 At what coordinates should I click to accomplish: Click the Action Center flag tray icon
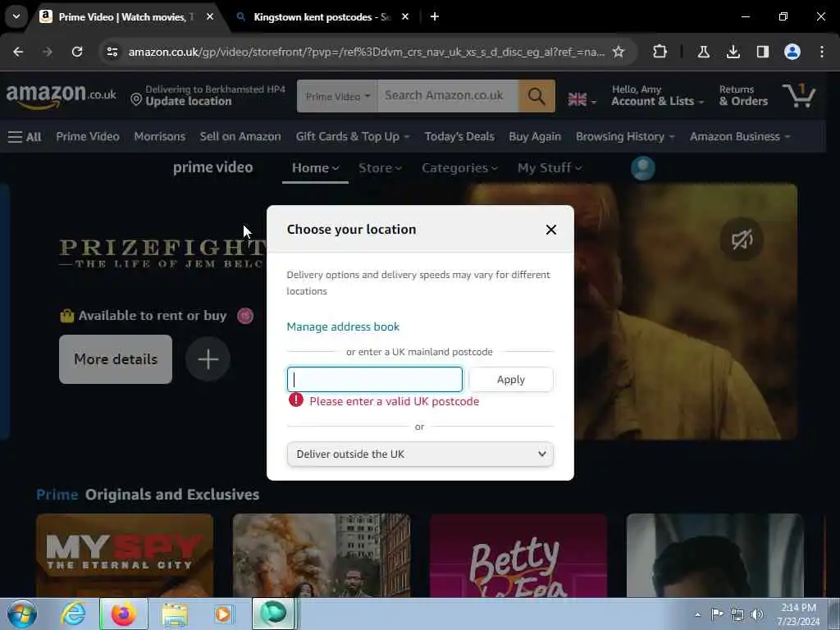point(717,614)
